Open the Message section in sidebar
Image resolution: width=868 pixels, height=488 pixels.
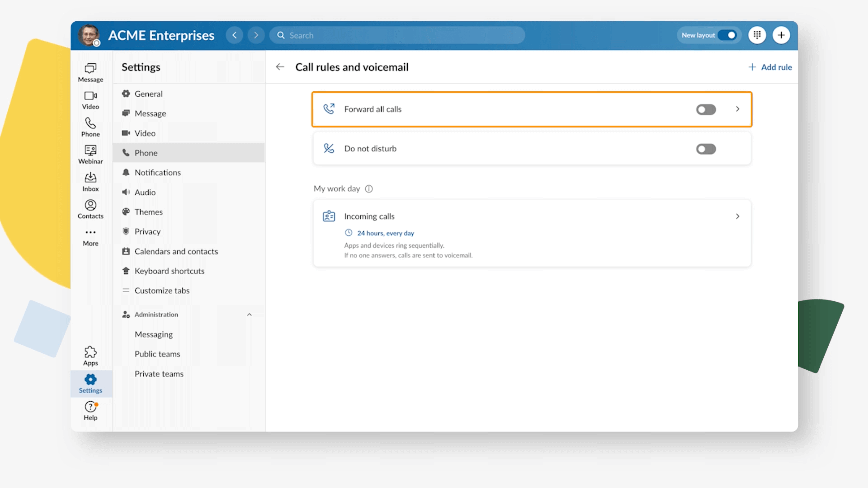pyautogui.click(x=90, y=72)
